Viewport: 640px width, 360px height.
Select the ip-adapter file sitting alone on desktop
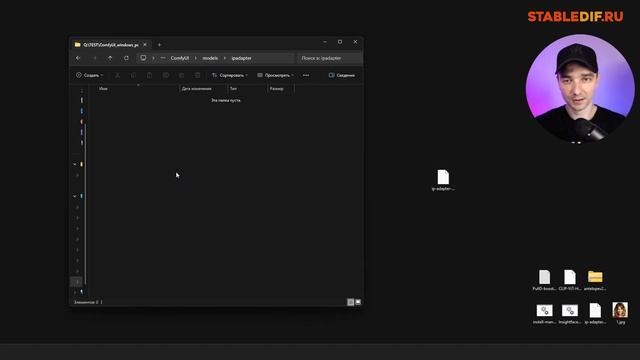coord(443,180)
